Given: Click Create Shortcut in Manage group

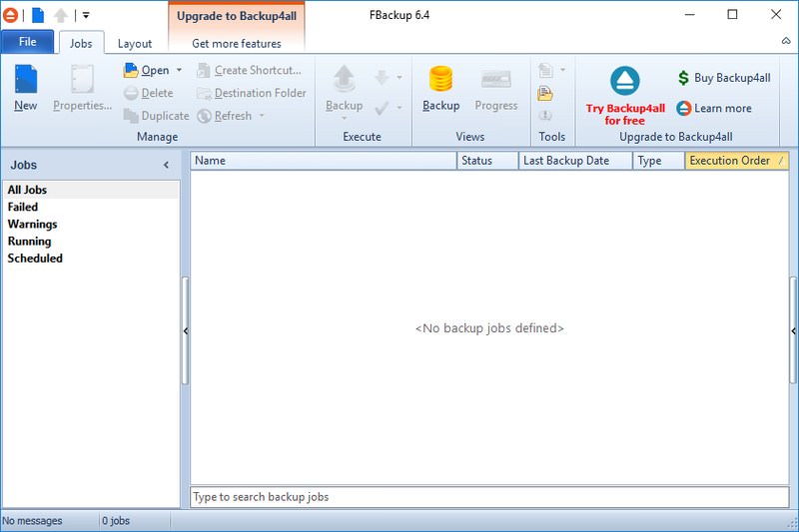Looking at the screenshot, I should coord(249,70).
